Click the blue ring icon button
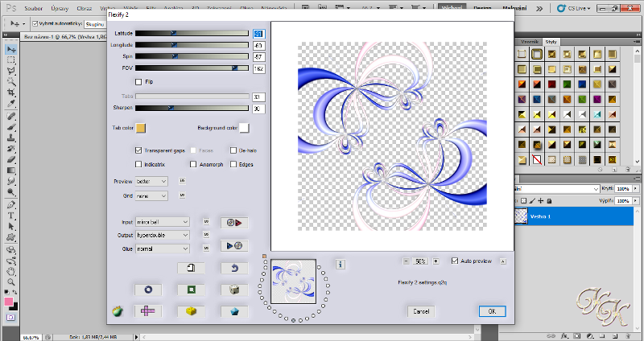The image size is (644, 341). [x=148, y=290]
